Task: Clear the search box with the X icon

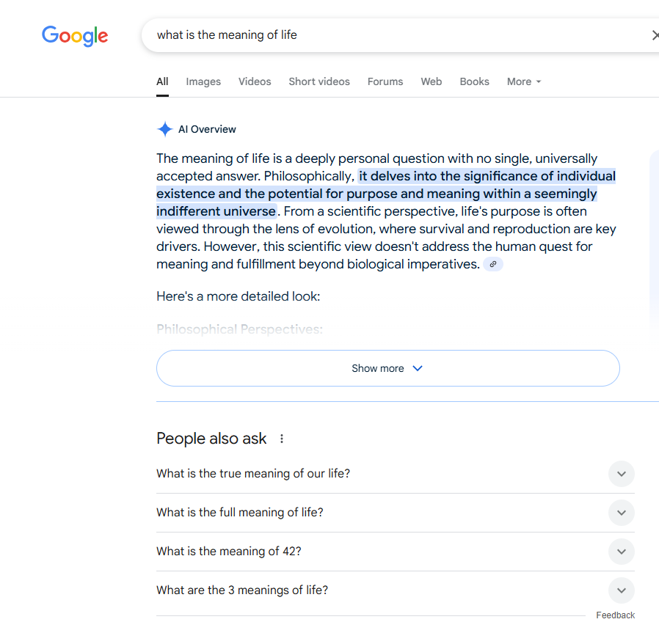Action: pyautogui.click(x=655, y=35)
